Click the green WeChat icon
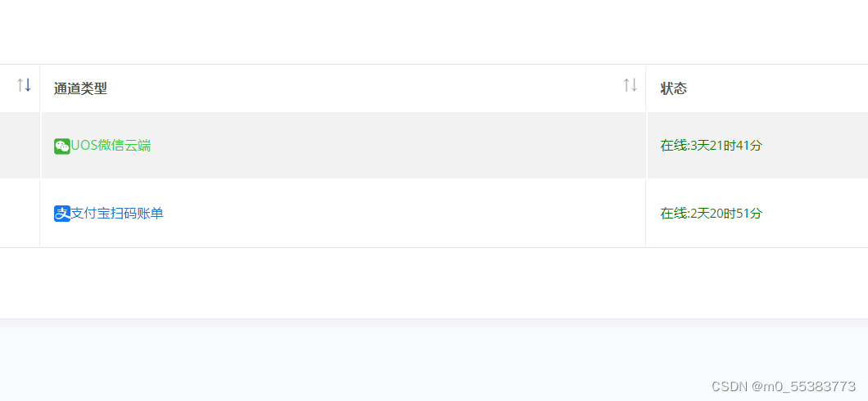 62,146
